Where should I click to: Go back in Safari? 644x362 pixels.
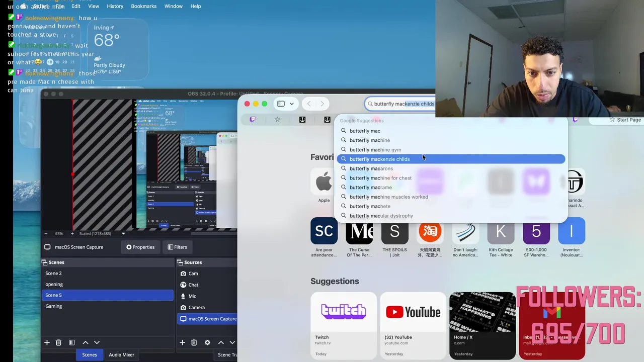coord(309,104)
